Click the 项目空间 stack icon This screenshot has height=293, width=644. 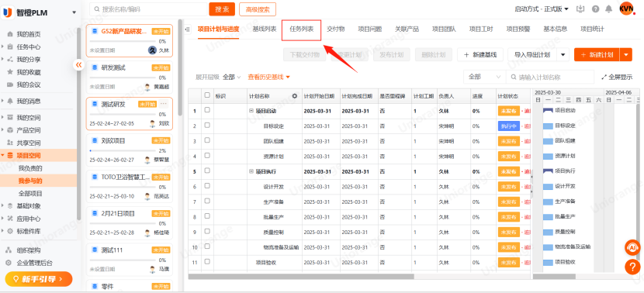coord(10,156)
